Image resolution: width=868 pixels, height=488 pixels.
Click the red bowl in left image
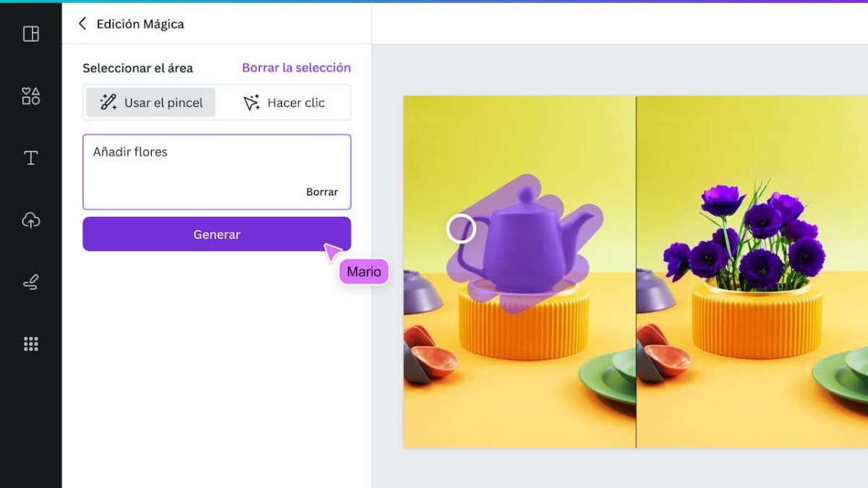point(434,358)
